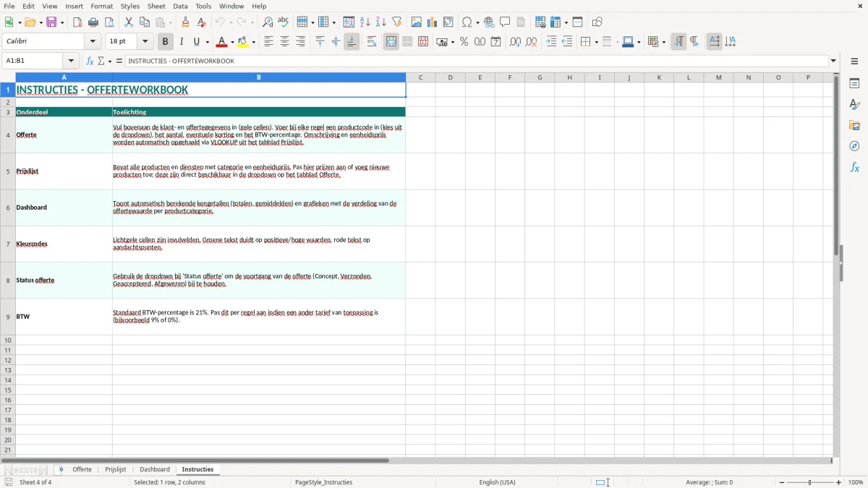Click the Insert Special Character omega icon
Viewport: 868px width, 488px height.
point(467,22)
